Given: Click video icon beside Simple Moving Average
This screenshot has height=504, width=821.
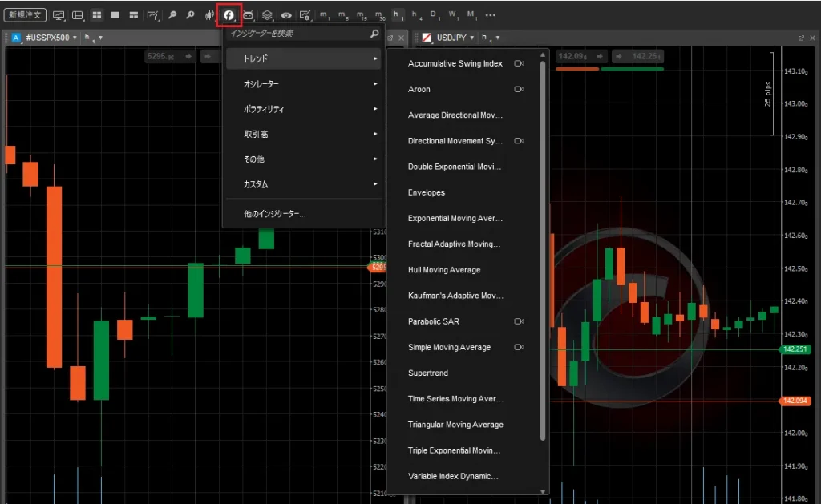Looking at the screenshot, I should [x=519, y=347].
